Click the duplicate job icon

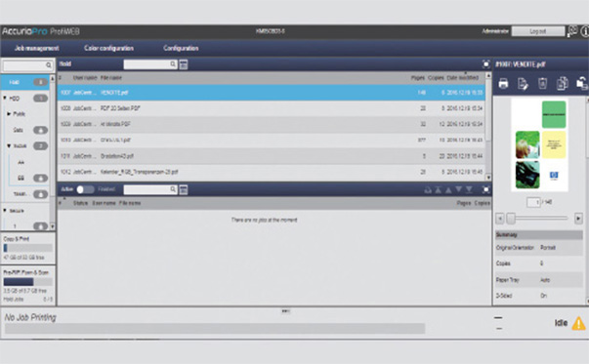click(x=563, y=83)
